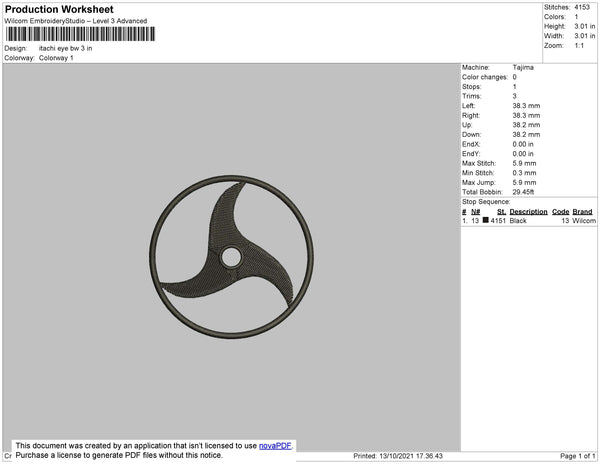Click the 'Down:' value 38.2 mm
600x464 pixels.
point(527,135)
